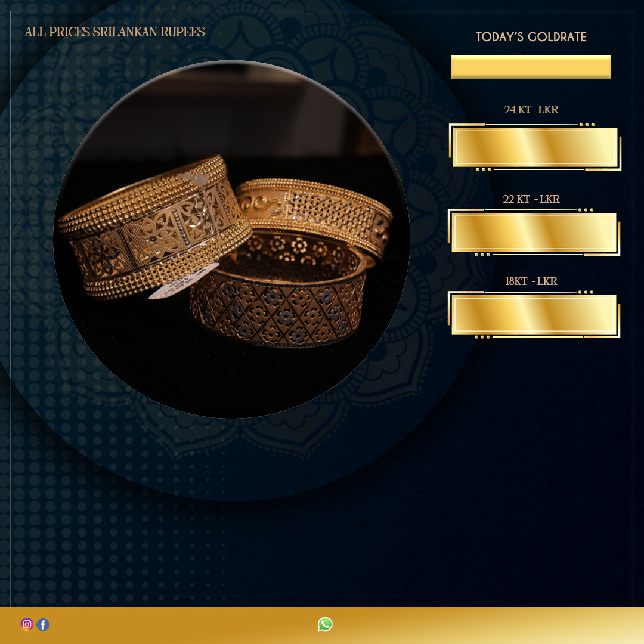Open the Instagram icon link

click(27, 624)
